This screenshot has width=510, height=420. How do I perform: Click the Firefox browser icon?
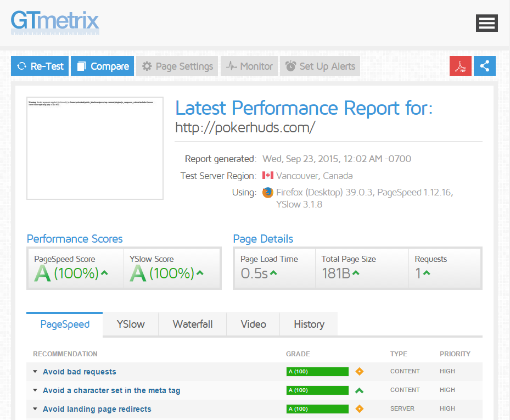coord(268,193)
